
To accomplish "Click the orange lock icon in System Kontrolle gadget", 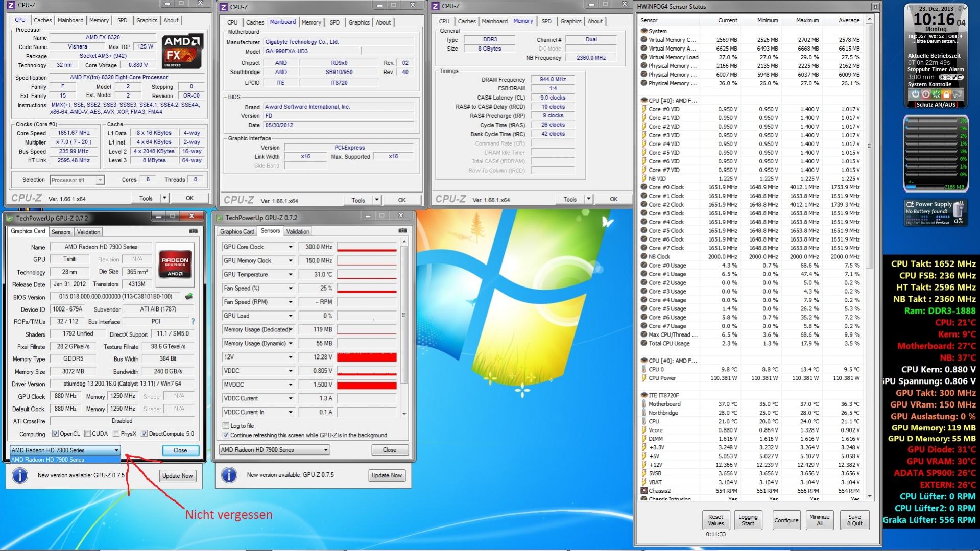I will [946, 94].
